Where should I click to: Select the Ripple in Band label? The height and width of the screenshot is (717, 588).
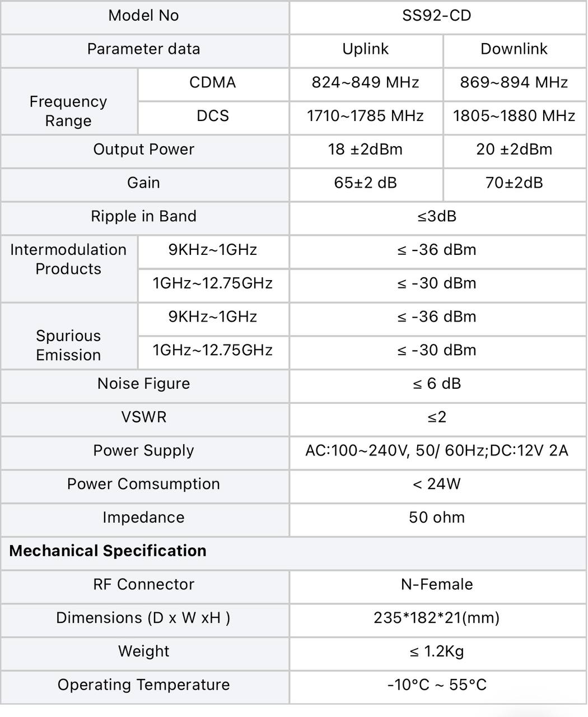click(144, 217)
